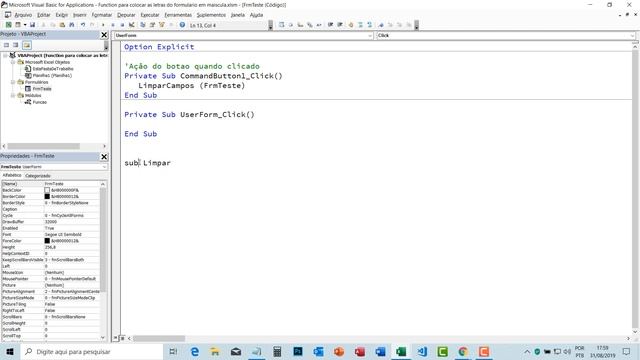Open the Ferramentas menu

point(178,15)
